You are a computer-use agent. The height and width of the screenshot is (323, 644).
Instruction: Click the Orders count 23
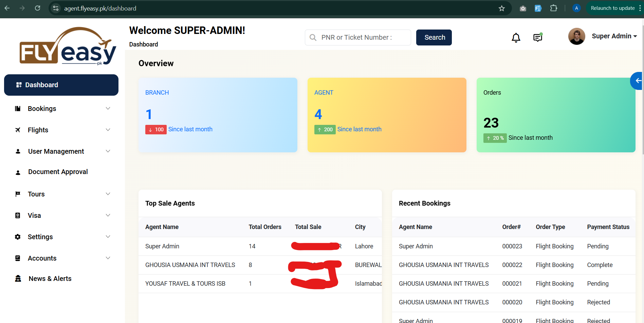click(x=491, y=123)
